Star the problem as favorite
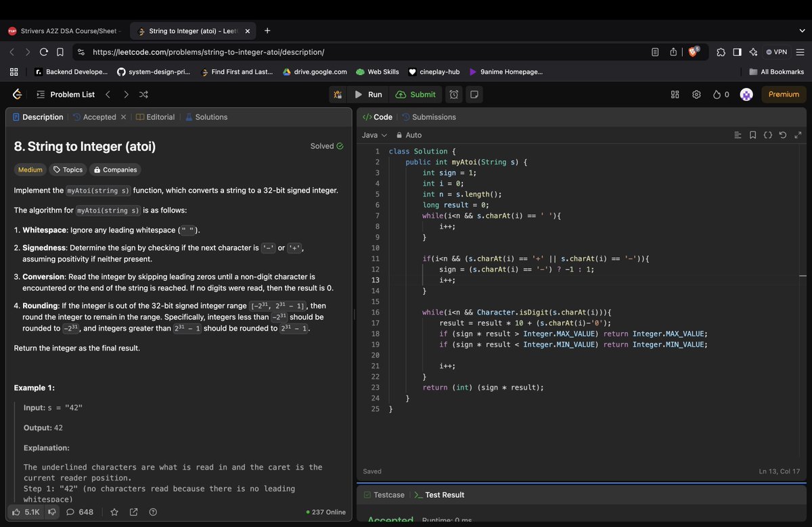Image resolution: width=812 pixels, height=527 pixels. [114, 512]
